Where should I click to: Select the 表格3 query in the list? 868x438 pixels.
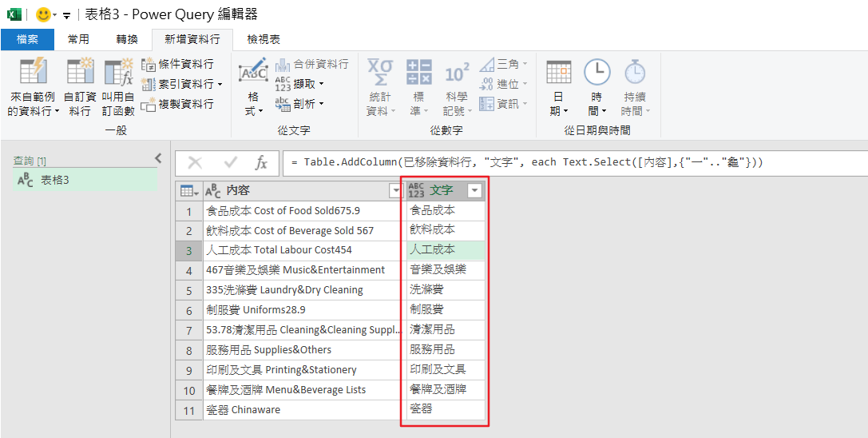tap(85, 180)
